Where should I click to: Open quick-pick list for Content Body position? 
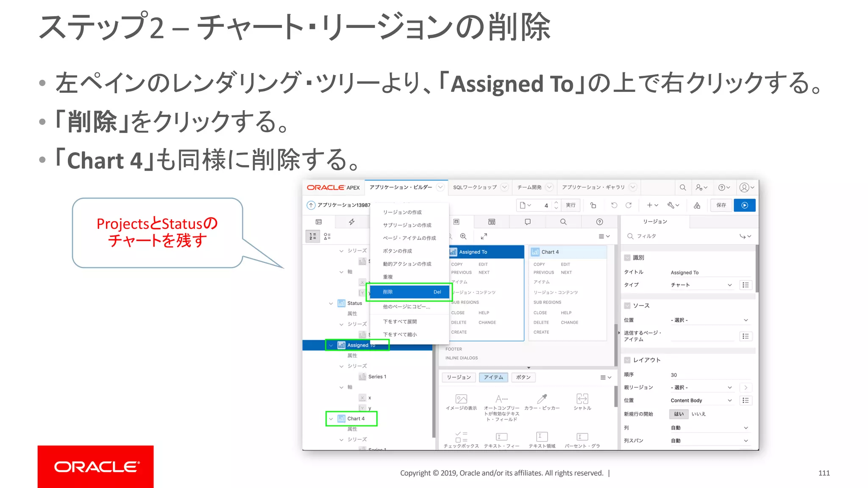[x=746, y=400]
